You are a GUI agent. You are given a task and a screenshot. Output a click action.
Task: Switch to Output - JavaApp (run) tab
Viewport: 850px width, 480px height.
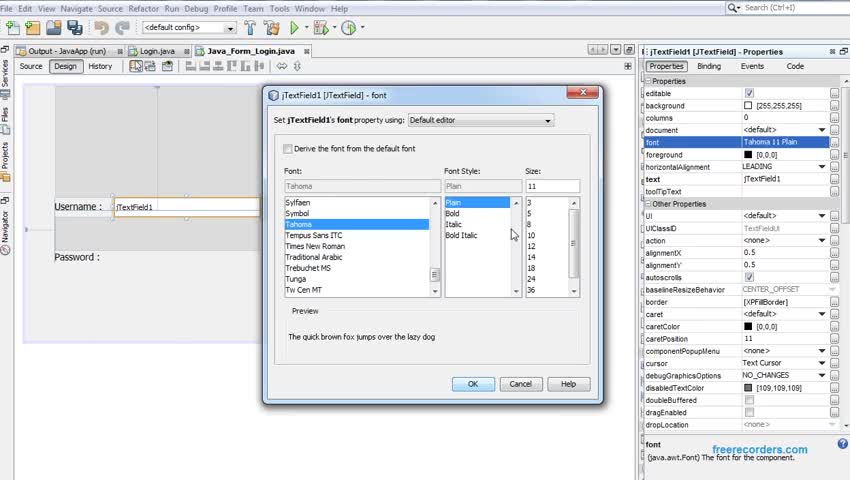click(x=67, y=51)
